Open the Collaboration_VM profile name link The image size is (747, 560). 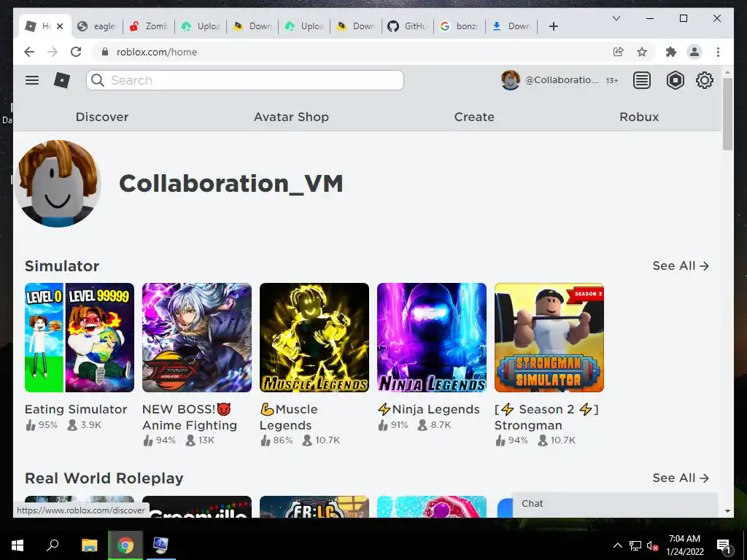(x=231, y=184)
